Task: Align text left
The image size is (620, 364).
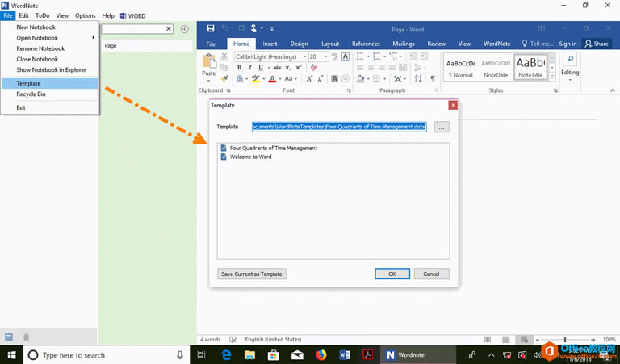Action: tap(360, 68)
